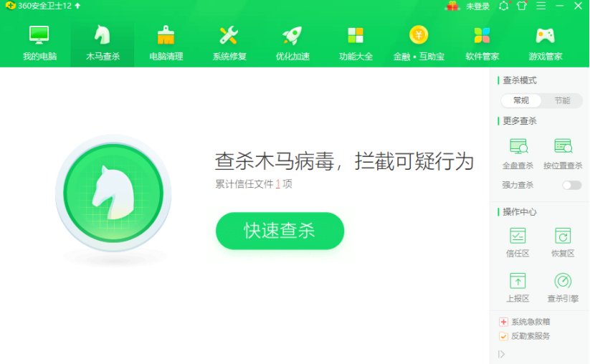
Task: Click the skin shirt icon in title bar
Action: tap(521, 6)
